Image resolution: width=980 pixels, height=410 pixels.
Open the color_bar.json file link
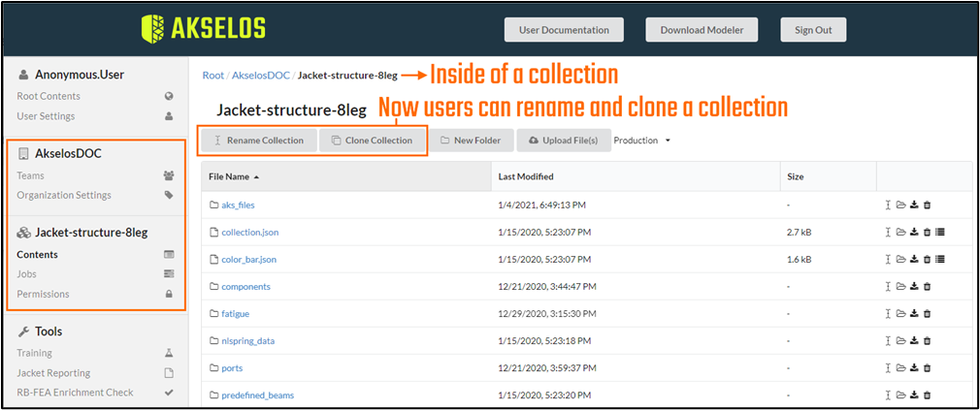[x=248, y=259]
